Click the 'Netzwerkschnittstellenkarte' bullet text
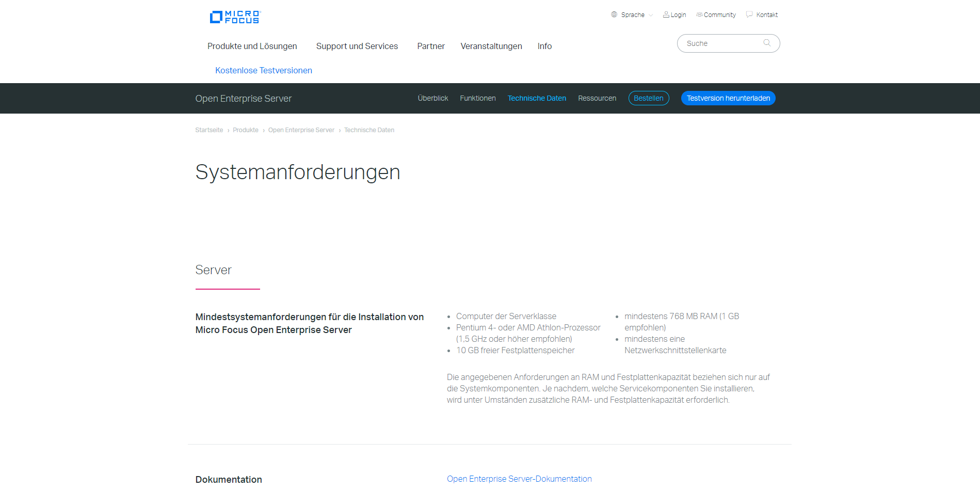The height and width of the screenshot is (490, 980). [x=675, y=350]
